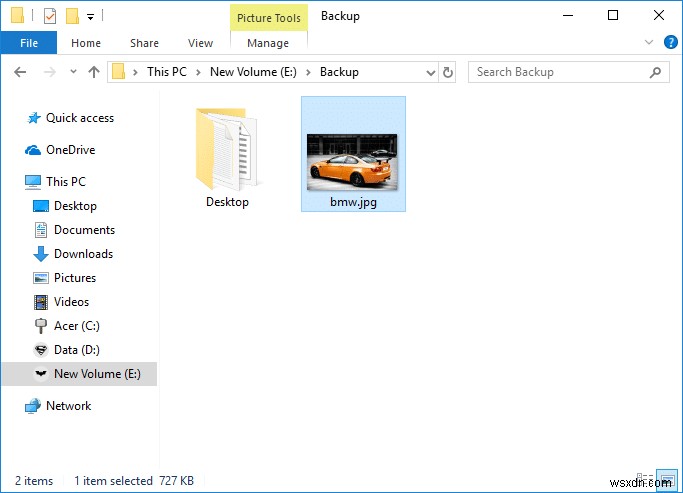Click the 1 item selected 727 KB status

coord(134,481)
